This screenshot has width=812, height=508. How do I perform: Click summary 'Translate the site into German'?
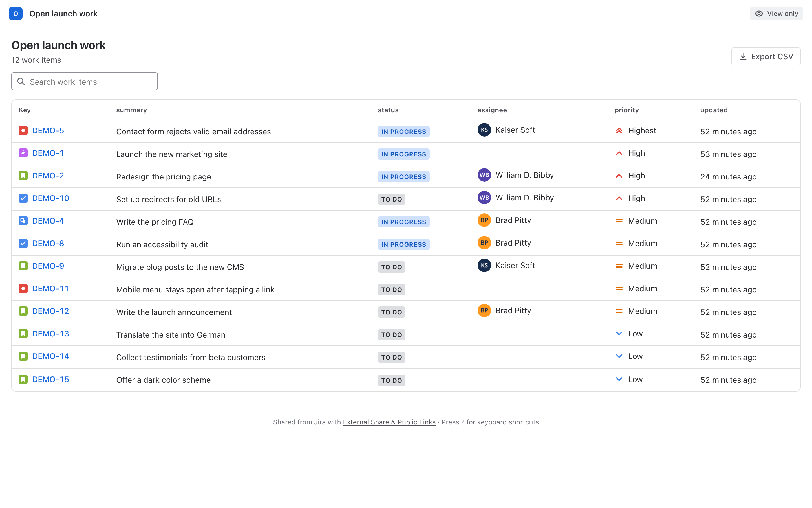[x=171, y=335]
